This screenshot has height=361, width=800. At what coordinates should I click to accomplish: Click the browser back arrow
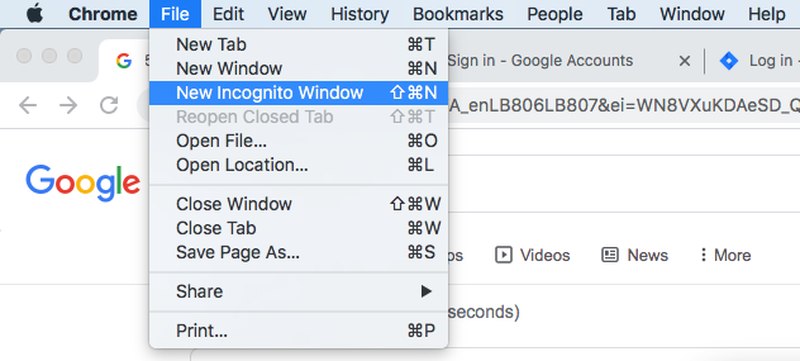tap(28, 106)
